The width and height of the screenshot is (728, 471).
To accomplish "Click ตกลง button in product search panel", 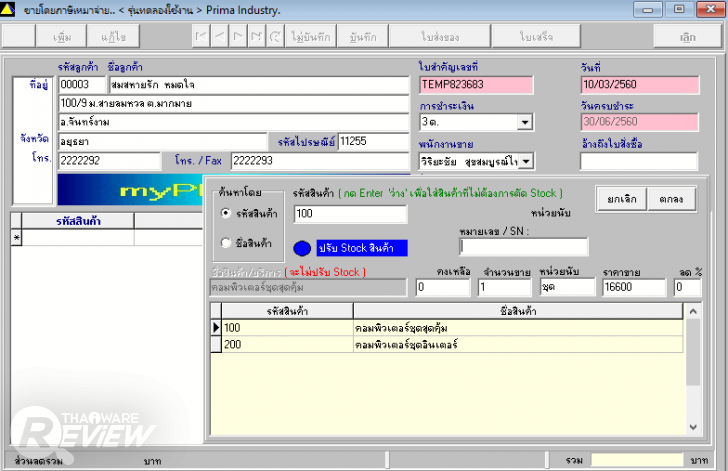I will pos(671,199).
